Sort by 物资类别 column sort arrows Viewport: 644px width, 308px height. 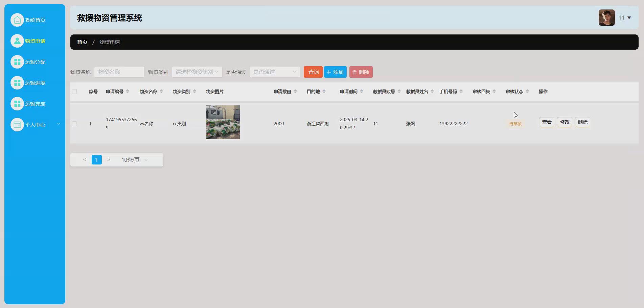(x=194, y=92)
